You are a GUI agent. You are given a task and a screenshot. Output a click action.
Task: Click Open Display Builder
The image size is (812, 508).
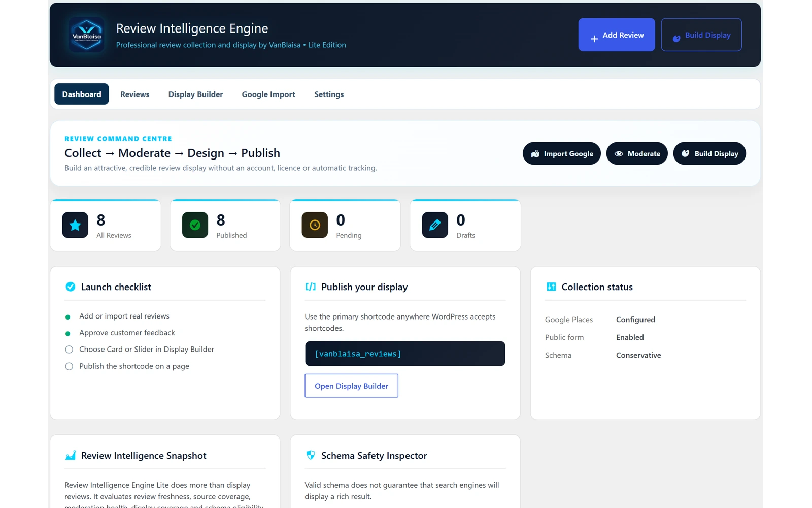pos(351,386)
